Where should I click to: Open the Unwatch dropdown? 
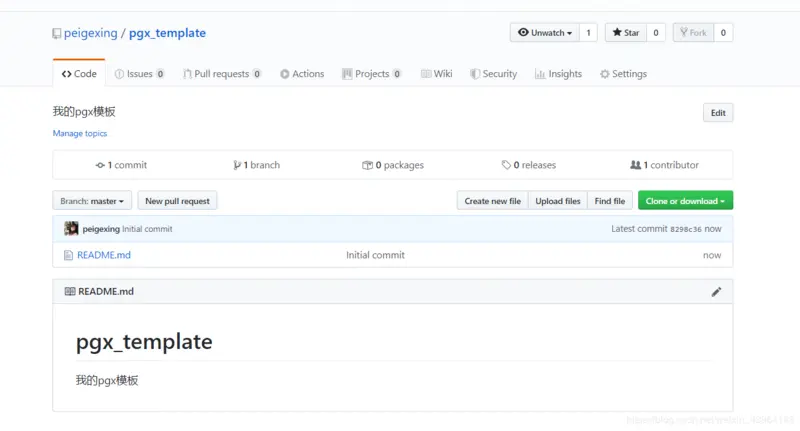[545, 33]
